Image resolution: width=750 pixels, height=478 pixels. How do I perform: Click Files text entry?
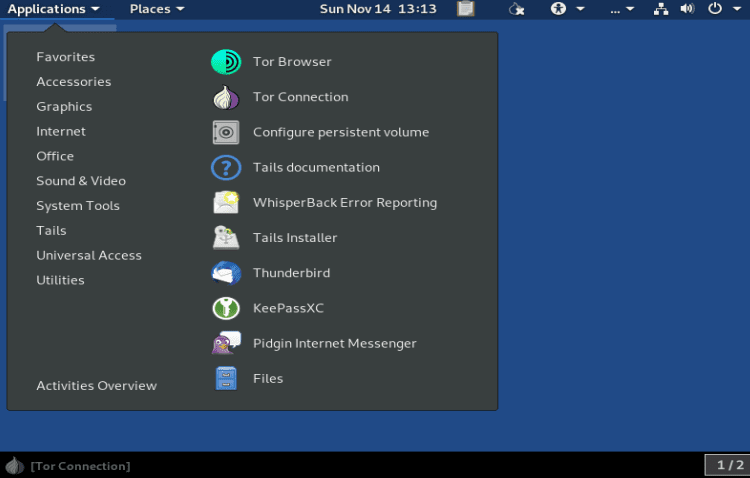pyautogui.click(x=268, y=378)
